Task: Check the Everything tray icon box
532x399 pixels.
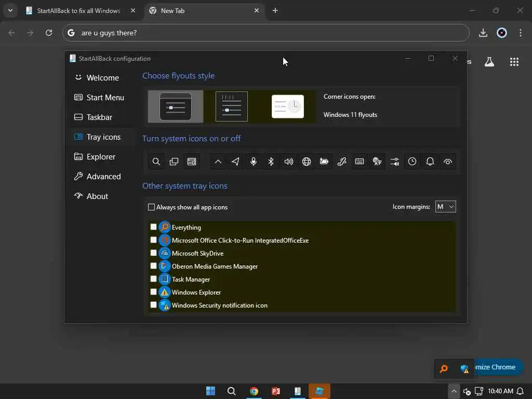Action: pyautogui.click(x=153, y=227)
